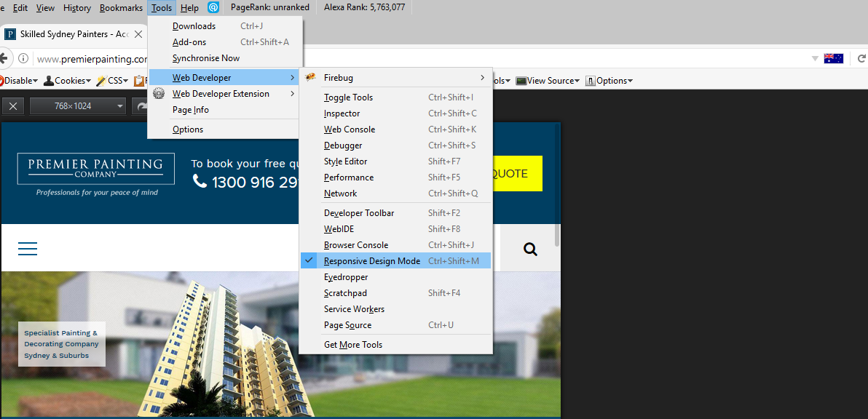This screenshot has height=419, width=868.
Task: Choose Style Editor in the submenu
Action: tap(345, 161)
